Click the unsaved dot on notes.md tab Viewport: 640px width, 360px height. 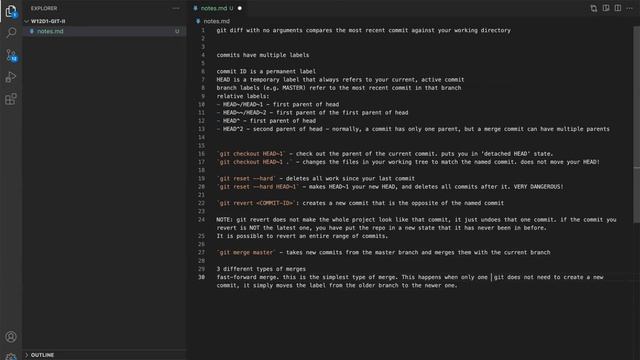[x=240, y=8]
